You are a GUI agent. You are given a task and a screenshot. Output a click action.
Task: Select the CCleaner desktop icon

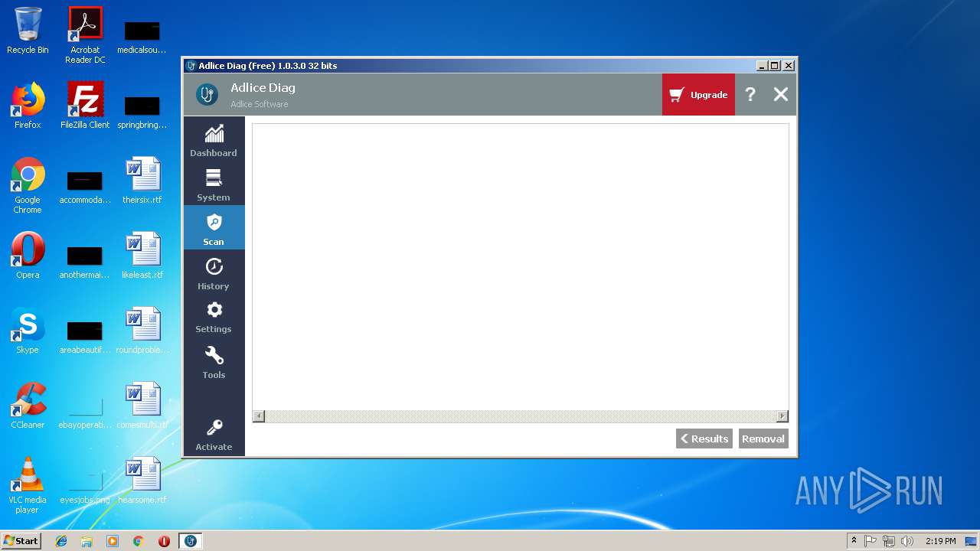[28, 406]
